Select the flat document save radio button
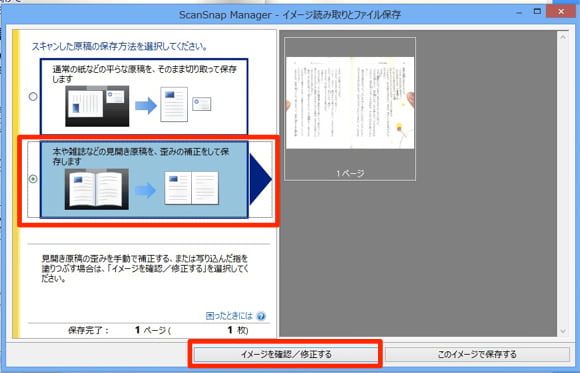580x373 pixels. (x=33, y=97)
